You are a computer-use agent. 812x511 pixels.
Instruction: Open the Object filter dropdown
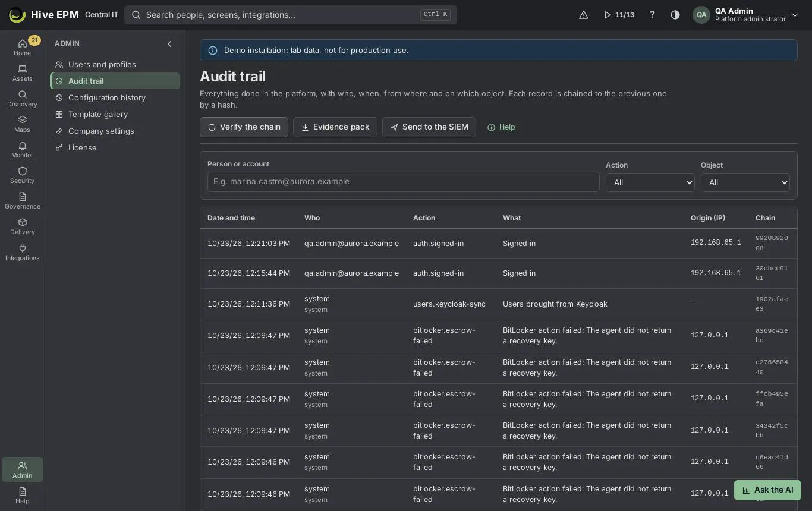click(745, 182)
